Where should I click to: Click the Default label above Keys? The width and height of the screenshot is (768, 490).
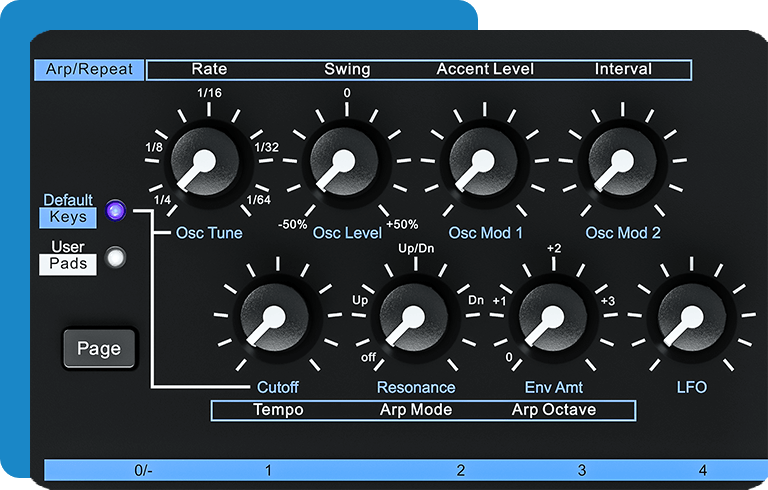point(68,200)
